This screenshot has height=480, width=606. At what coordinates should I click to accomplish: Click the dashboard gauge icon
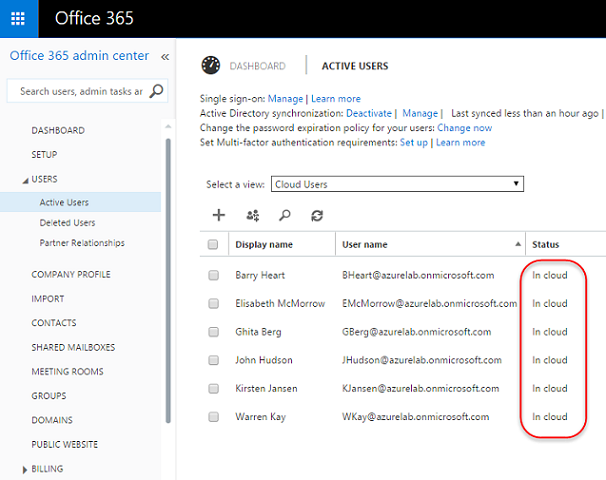[x=211, y=65]
